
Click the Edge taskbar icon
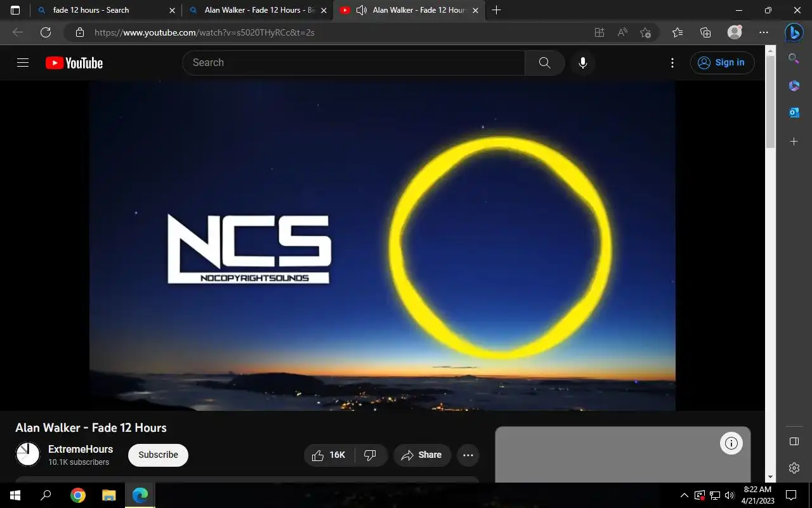[x=140, y=495]
